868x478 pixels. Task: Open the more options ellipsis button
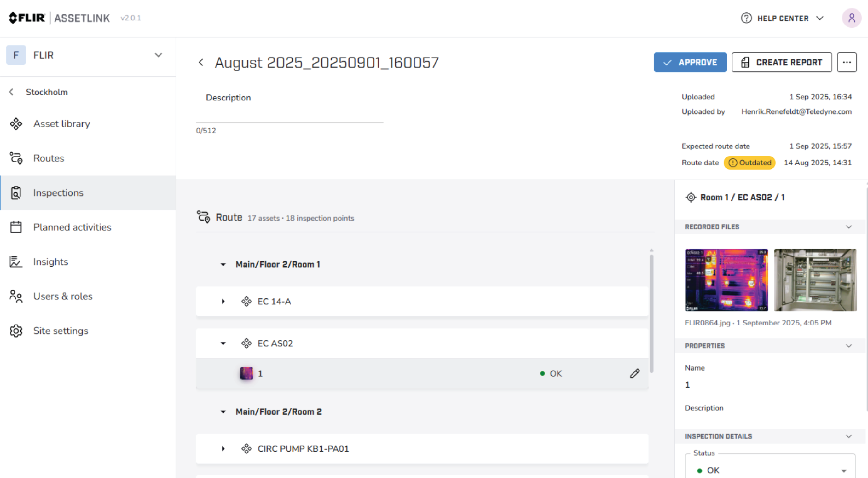pyautogui.click(x=847, y=62)
